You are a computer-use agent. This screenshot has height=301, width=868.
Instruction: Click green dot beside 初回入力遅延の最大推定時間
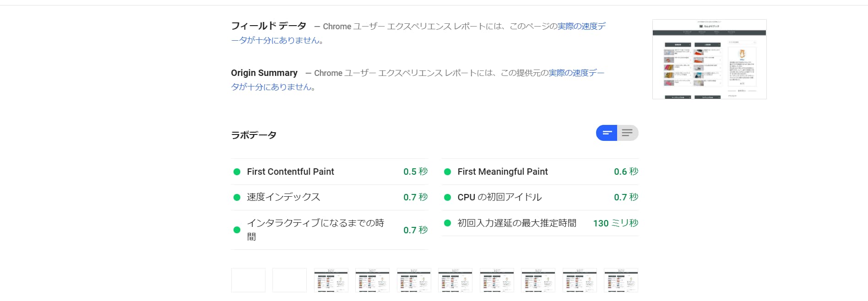tap(447, 223)
